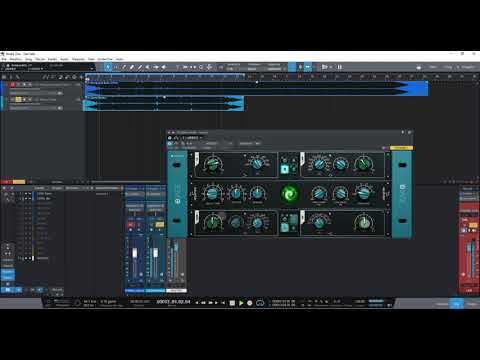The height and width of the screenshot is (360, 480).
Task: Click the large bottom-right knob in the plugin
Action: tap(364, 222)
